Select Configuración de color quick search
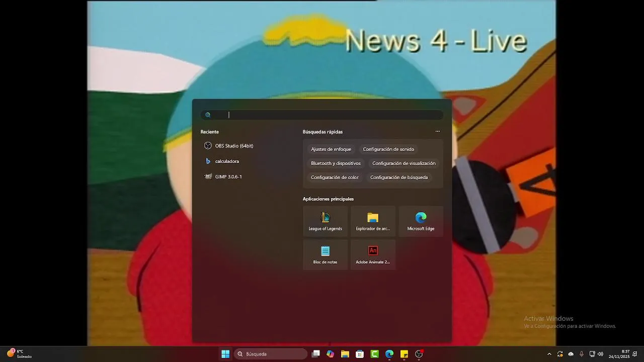Viewport: 644px width, 362px height. click(x=335, y=177)
